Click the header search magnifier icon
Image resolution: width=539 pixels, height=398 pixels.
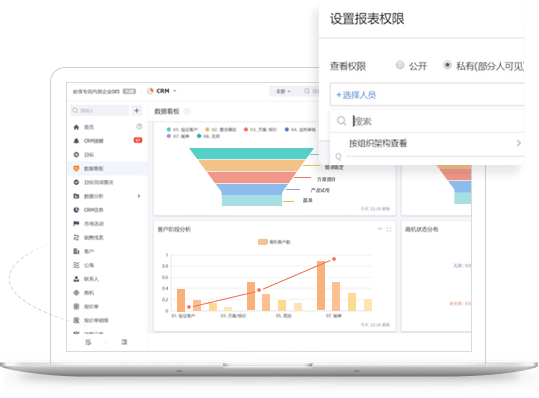[x=307, y=91]
